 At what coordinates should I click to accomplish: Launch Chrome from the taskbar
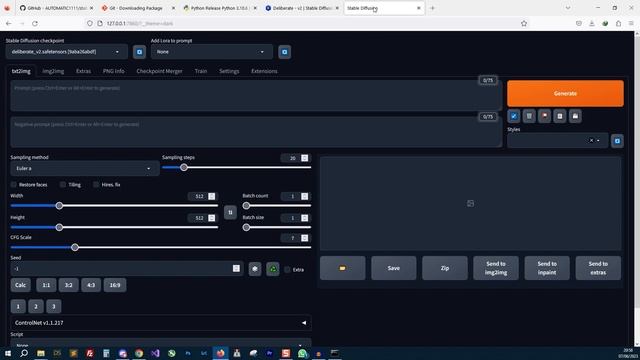[x=139, y=353]
